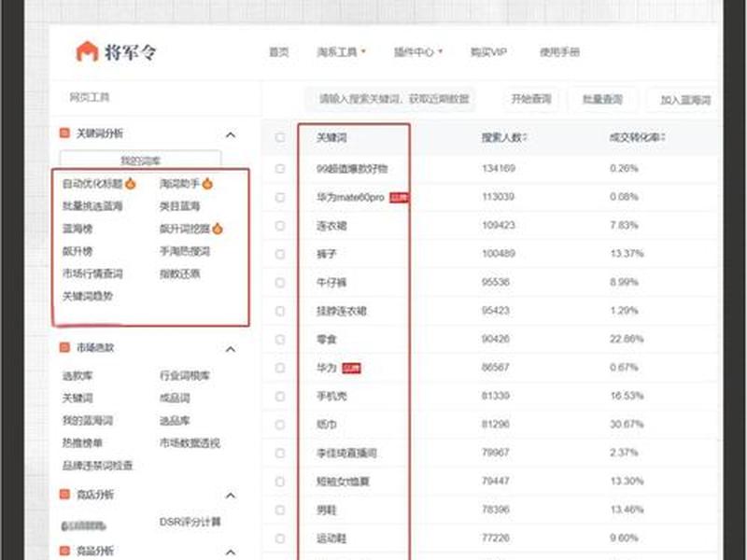Sort by 搜索人数 column arrows

(525, 137)
